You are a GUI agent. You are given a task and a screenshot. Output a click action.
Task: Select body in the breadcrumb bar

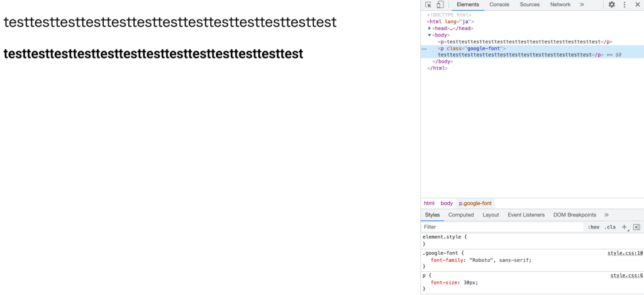click(447, 203)
